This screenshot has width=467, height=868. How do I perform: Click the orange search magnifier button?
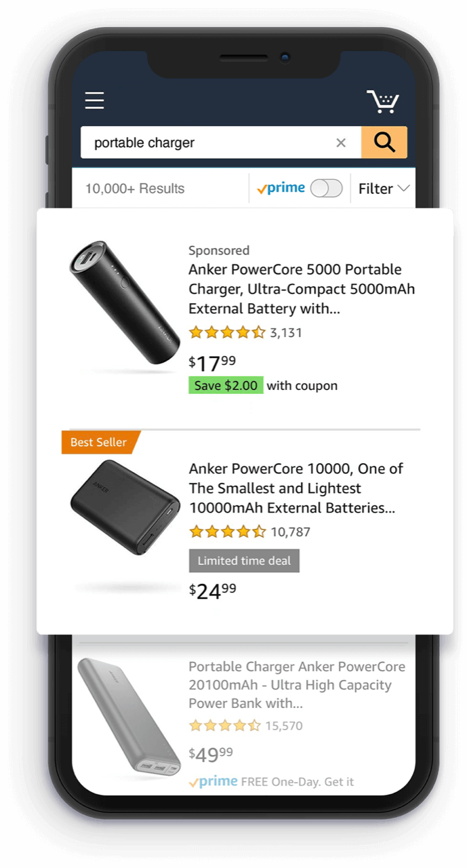(384, 142)
